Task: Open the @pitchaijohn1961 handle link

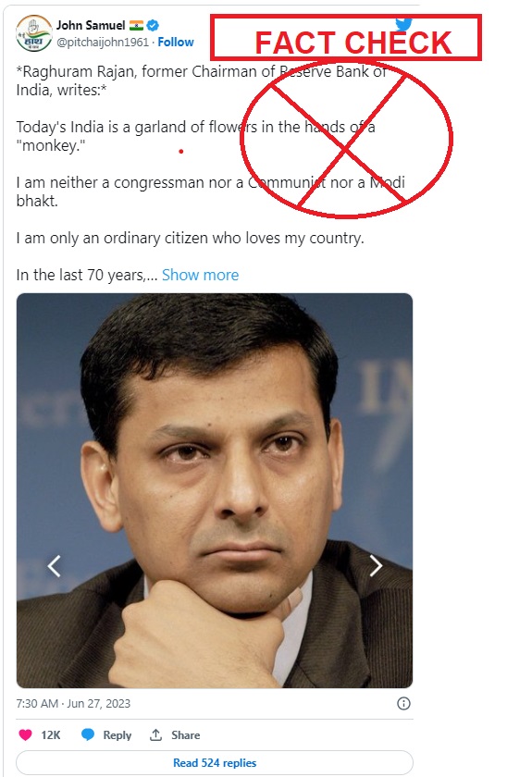Action: click(x=103, y=43)
